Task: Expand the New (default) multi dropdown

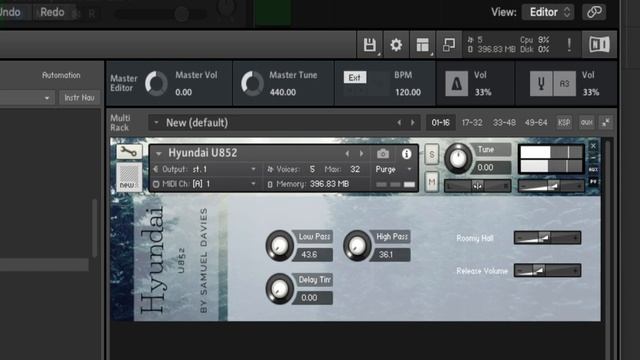Action: click(156, 122)
